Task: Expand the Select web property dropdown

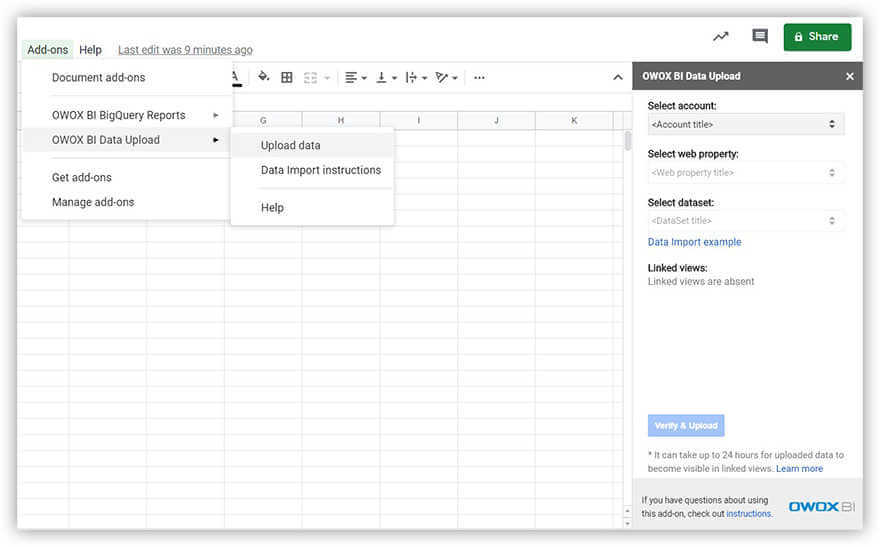Action: [x=745, y=173]
